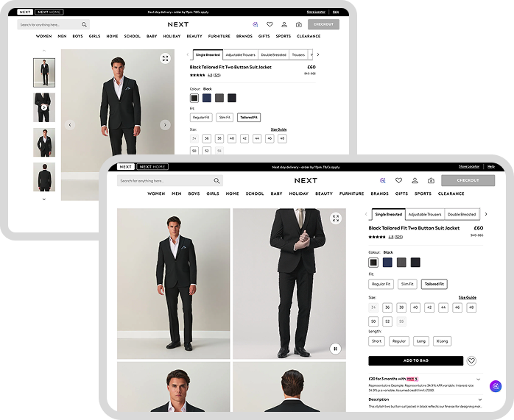Open Help link in back window
514x420 pixels.
click(336, 12)
